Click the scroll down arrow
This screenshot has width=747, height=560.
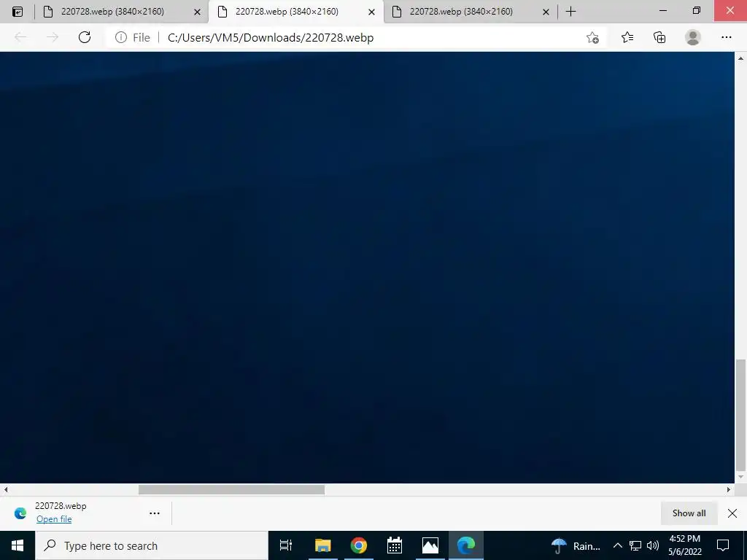click(x=740, y=477)
